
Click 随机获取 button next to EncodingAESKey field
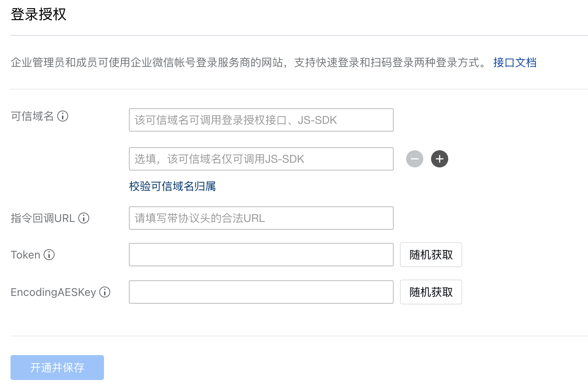pos(431,292)
